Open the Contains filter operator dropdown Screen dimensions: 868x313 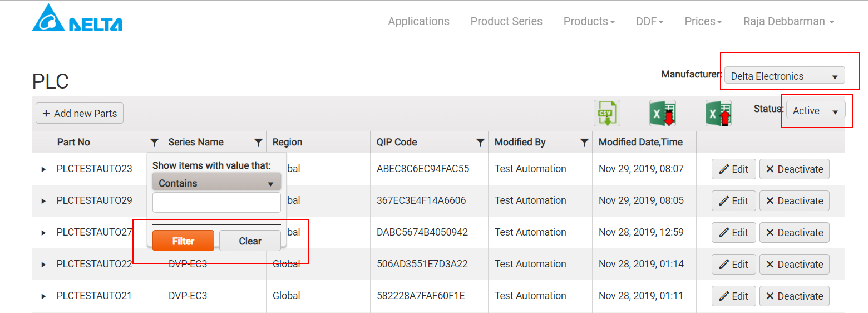coord(216,183)
